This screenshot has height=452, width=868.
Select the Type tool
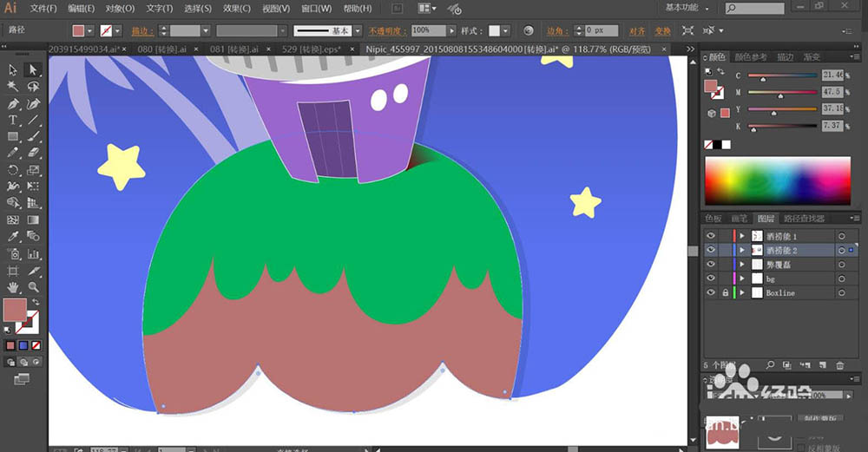point(13,120)
